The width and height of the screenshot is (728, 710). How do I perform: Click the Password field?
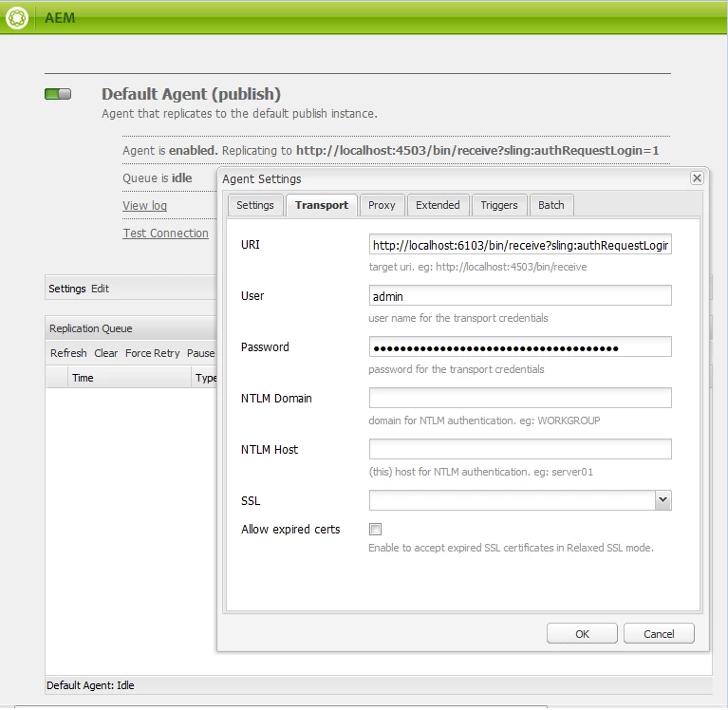click(x=520, y=347)
